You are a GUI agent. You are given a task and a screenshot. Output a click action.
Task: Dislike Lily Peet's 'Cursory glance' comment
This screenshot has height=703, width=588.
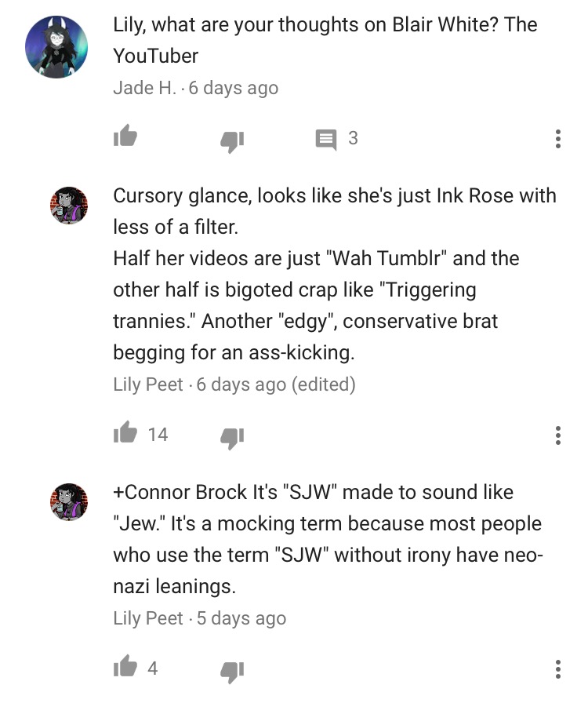232,438
